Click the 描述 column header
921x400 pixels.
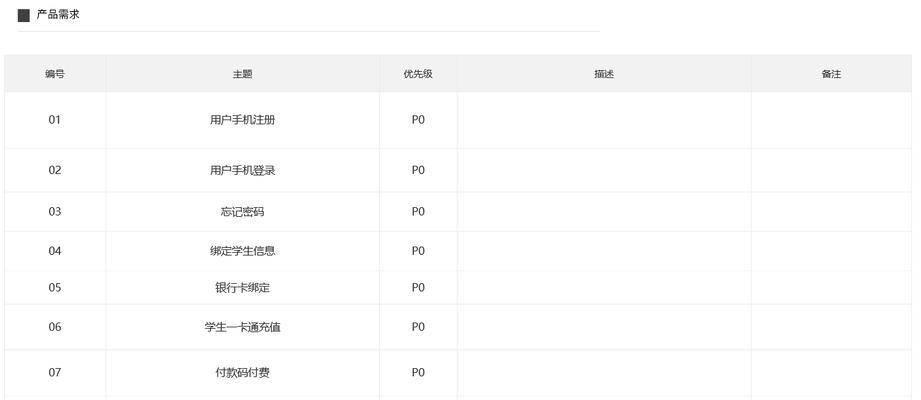(604, 74)
